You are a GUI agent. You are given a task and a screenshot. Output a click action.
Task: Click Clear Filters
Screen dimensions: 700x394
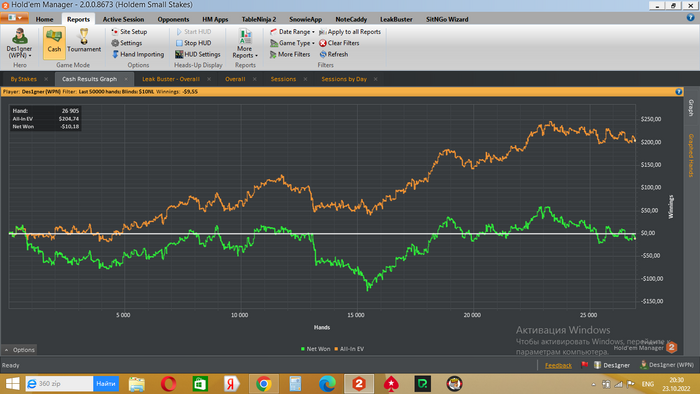coord(339,43)
